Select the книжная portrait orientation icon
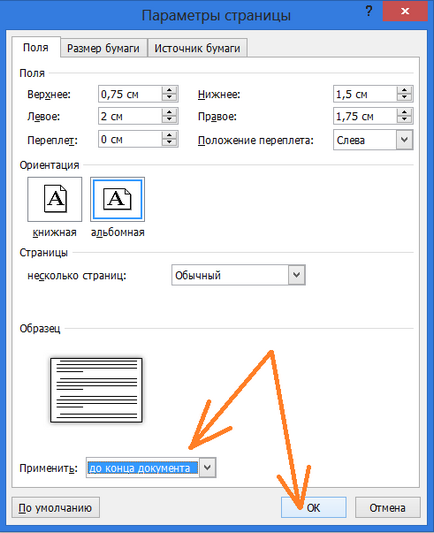The height and width of the screenshot is (533, 434). (x=55, y=199)
